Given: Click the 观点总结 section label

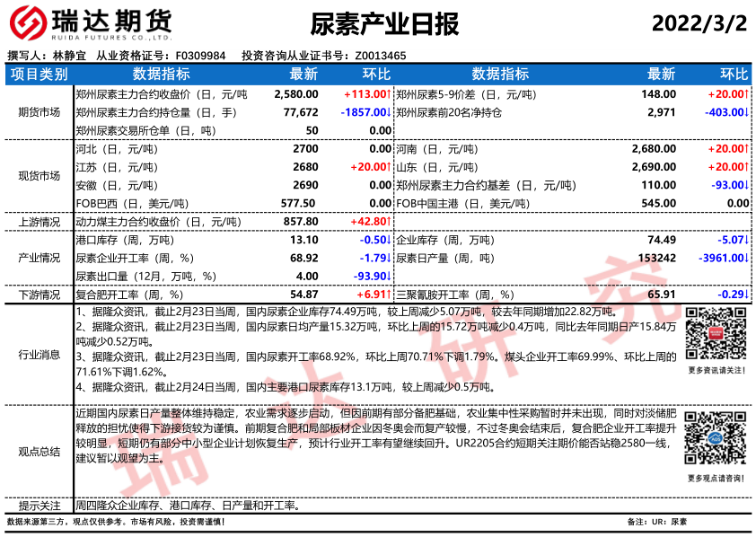Looking at the screenshot, I should click(39, 452).
